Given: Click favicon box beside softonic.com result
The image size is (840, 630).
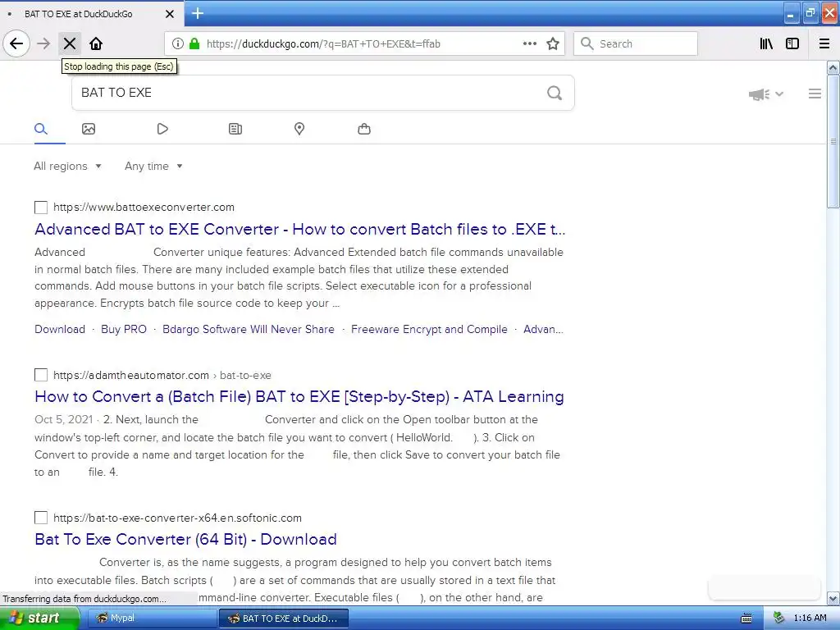Looking at the screenshot, I should pyautogui.click(x=41, y=518).
